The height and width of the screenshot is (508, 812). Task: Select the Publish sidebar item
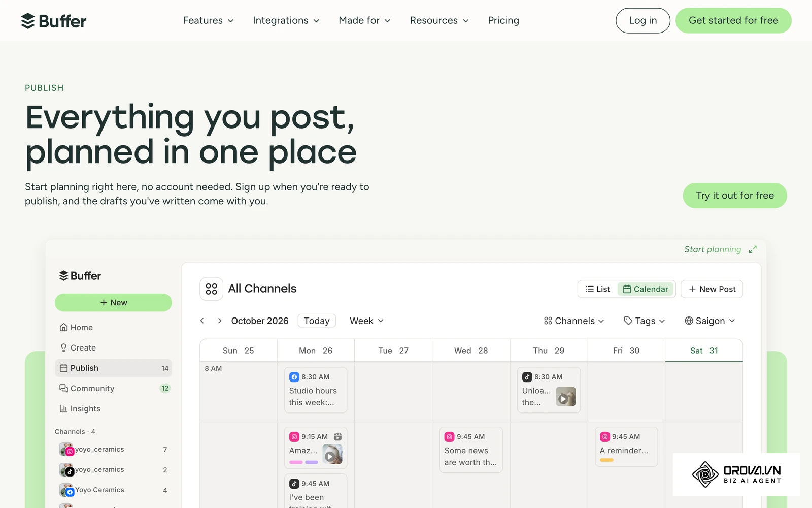[x=113, y=368]
